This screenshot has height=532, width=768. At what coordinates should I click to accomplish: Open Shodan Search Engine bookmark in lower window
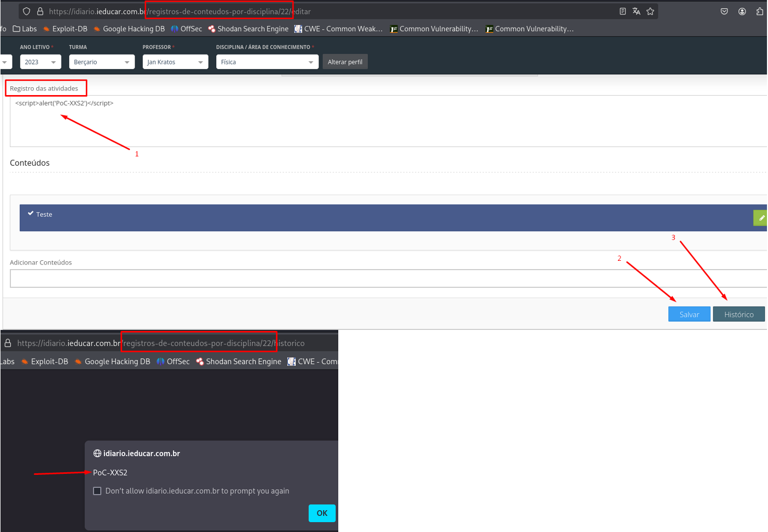point(239,362)
